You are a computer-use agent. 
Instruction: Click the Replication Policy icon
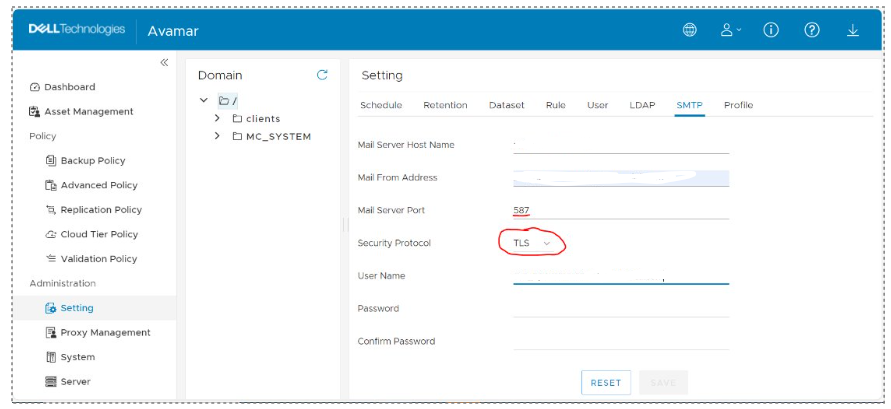(x=51, y=210)
